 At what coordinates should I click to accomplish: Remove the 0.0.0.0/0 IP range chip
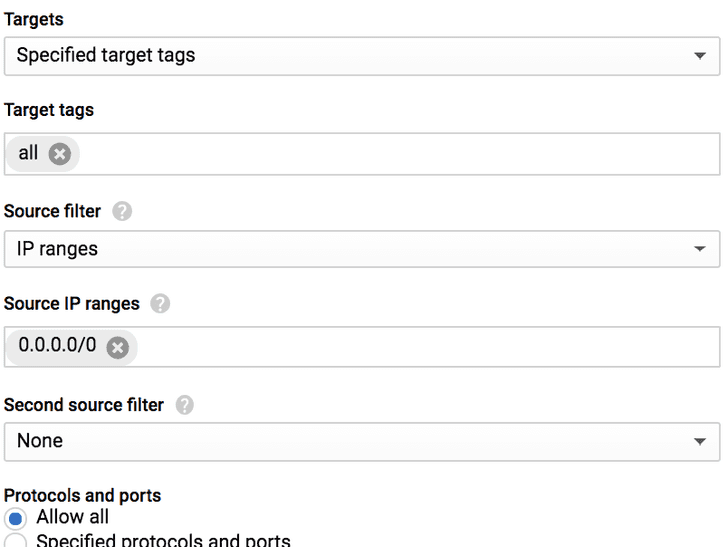[x=118, y=347]
